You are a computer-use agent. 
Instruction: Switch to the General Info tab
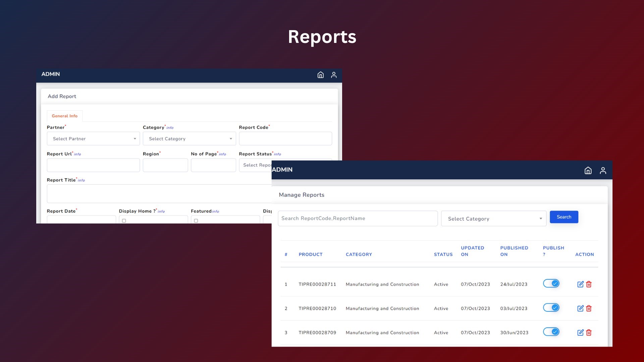(x=64, y=116)
